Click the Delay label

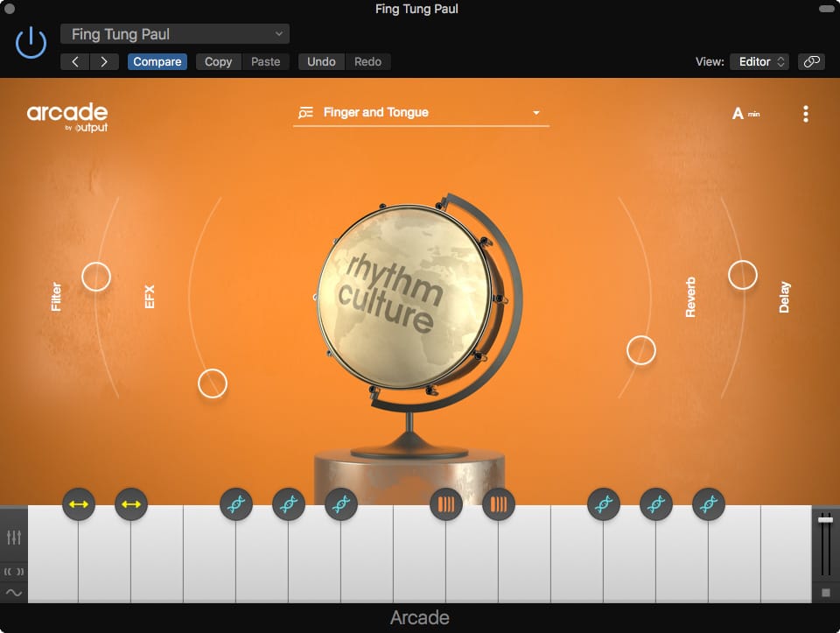pos(784,297)
